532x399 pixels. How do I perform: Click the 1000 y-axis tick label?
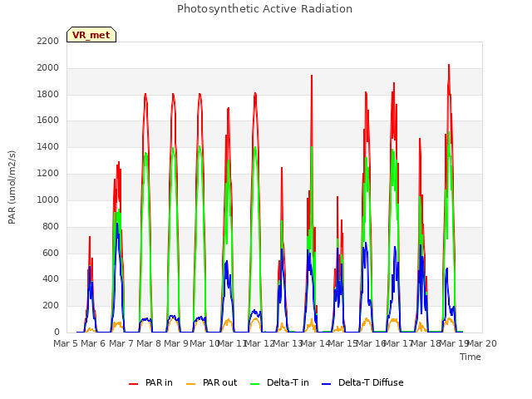[48, 199]
